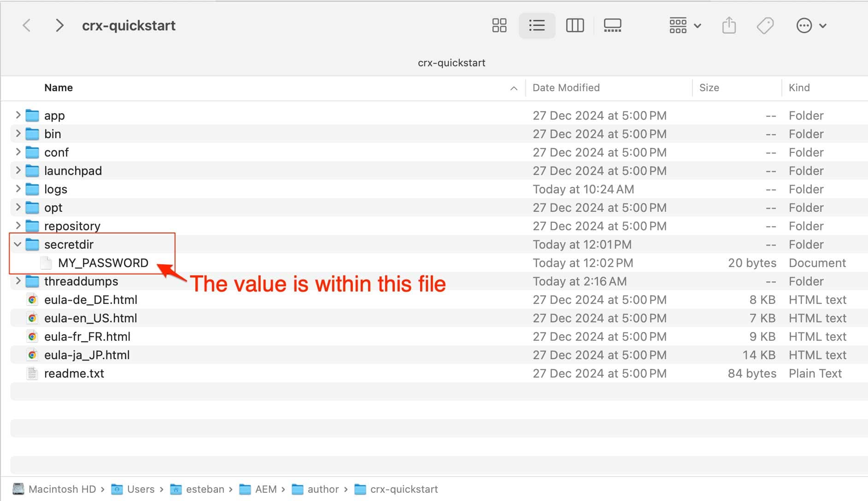
Task: Click the Tags icon in toolbar
Action: click(x=765, y=25)
